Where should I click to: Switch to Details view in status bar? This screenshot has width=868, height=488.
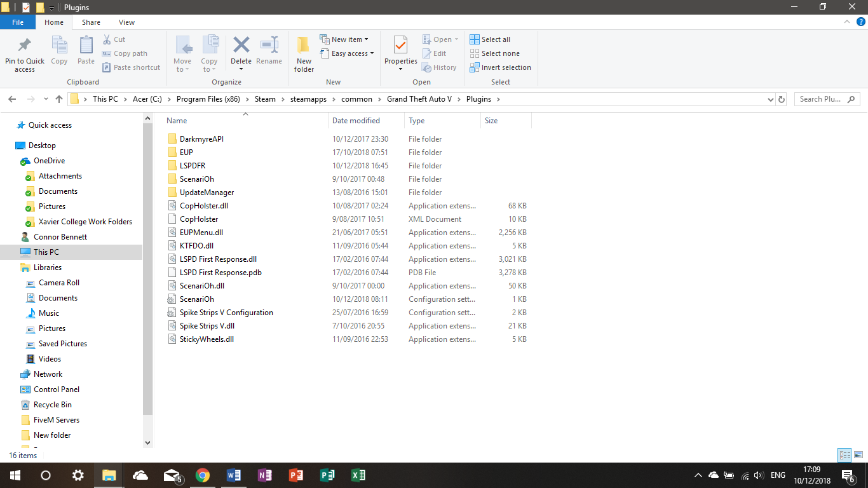pos(844,455)
